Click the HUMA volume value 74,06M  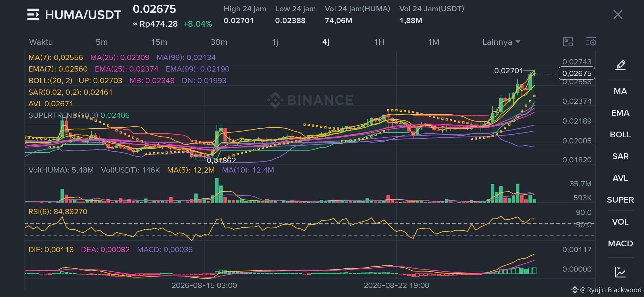pyautogui.click(x=339, y=21)
